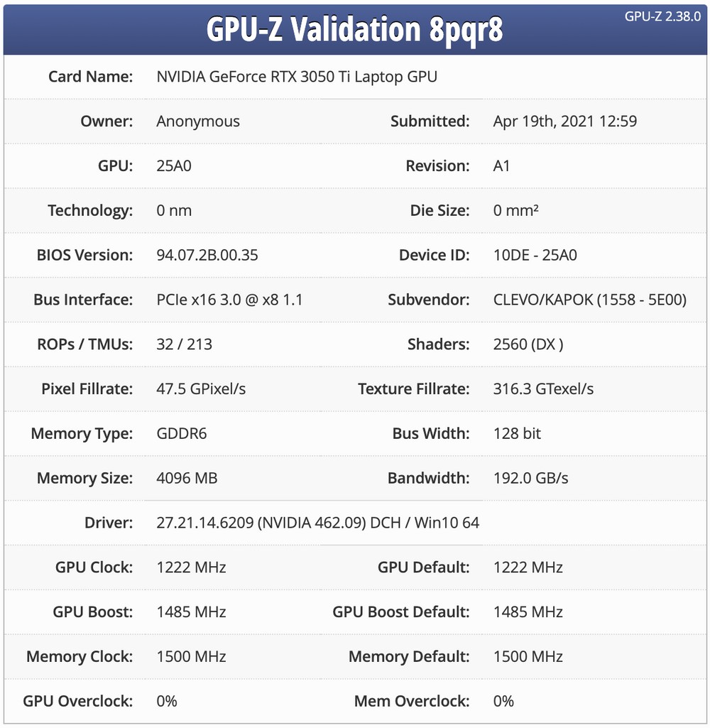
Task: Select the NVIDIA GeForce RTX 3050 Ti card name
Action: coord(297,77)
